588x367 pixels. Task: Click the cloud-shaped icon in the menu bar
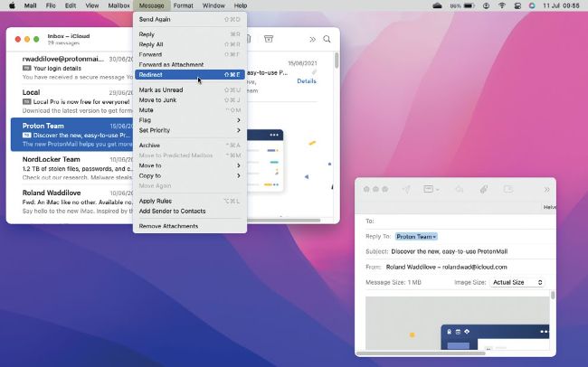(437, 5)
